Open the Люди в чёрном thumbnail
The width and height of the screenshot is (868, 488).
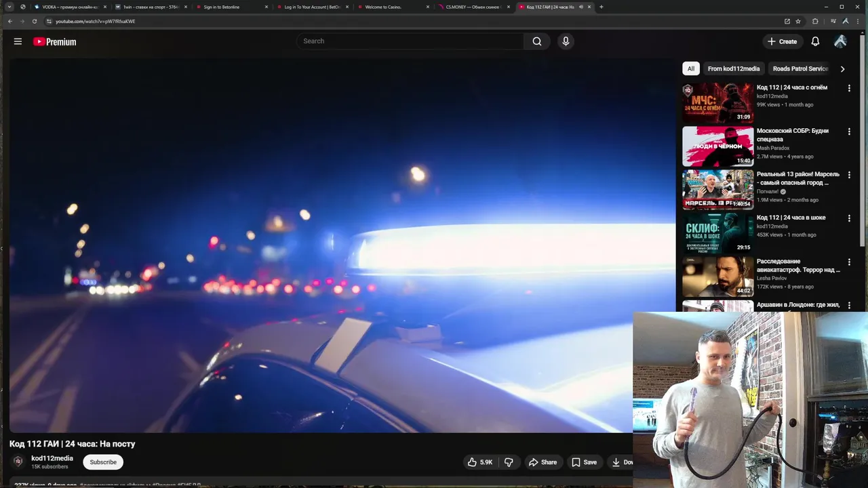coord(717,146)
